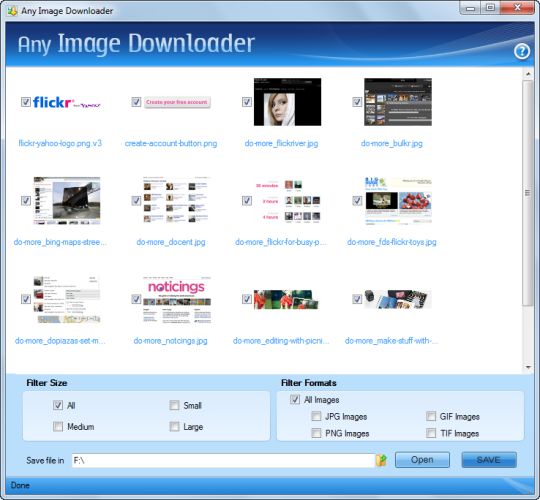The height and width of the screenshot is (500, 540).
Task: Click the noticings image thumbnail
Action: point(177,299)
